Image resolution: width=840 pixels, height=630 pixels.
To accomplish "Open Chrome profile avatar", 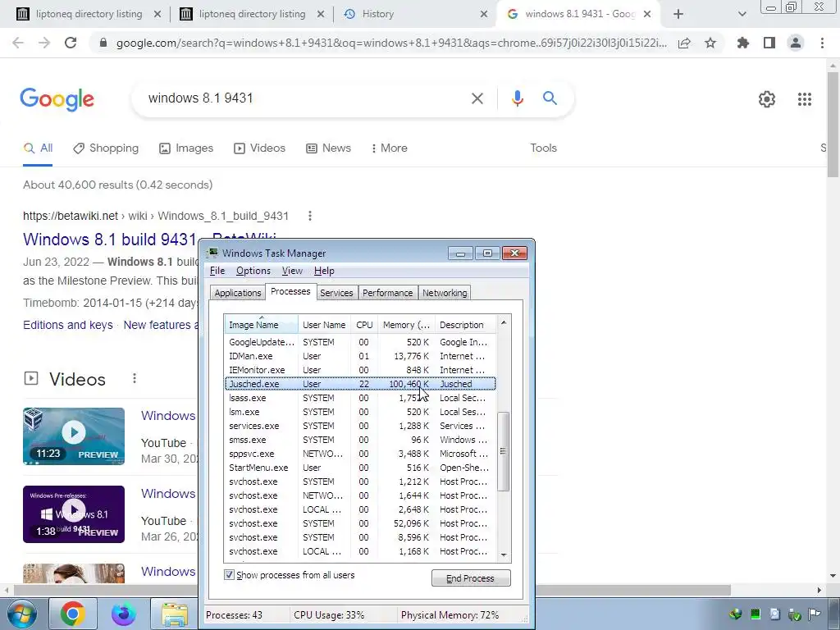I will click(796, 43).
